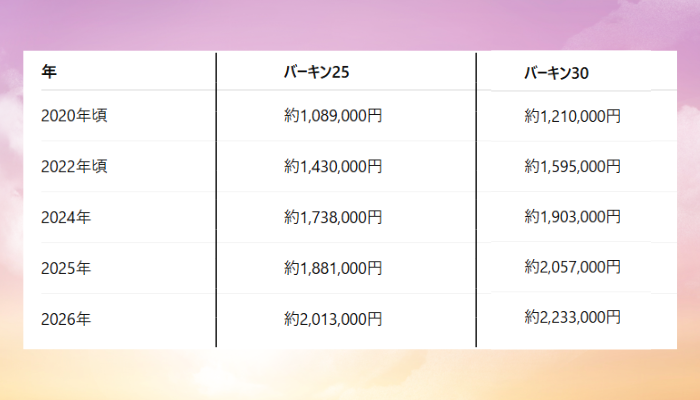Viewport: 700px width, 400px height.
Task: Select the 約1,903,000円 price cell
Action: coord(573,217)
